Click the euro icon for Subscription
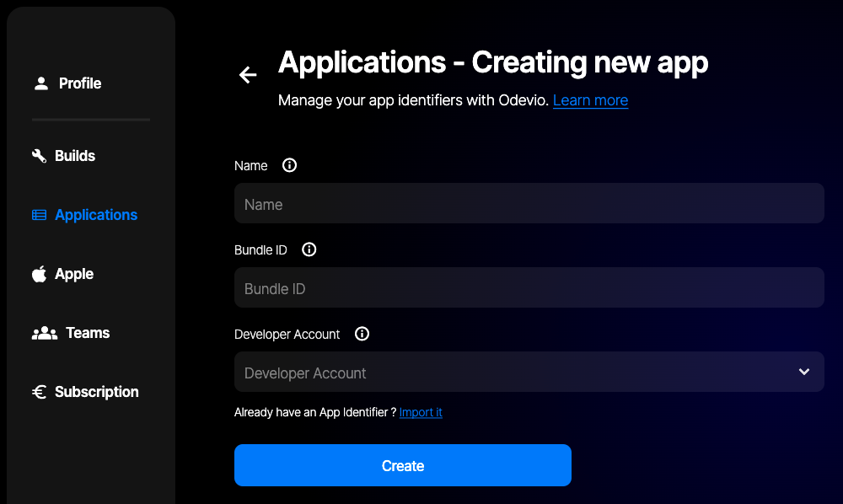 tap(39, 392)
